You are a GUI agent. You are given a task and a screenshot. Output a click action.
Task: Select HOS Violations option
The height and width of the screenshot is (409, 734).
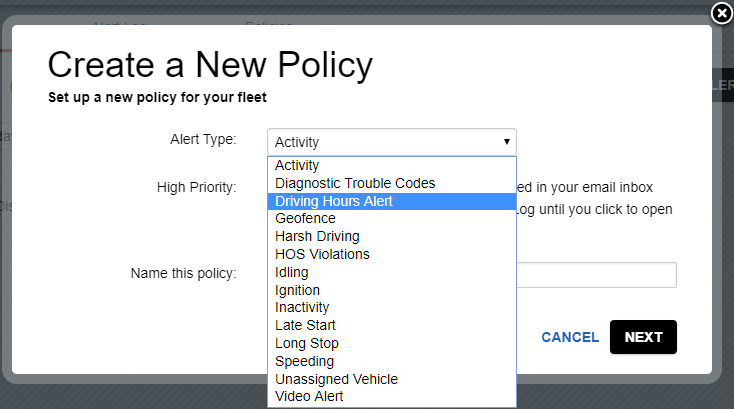(x=392, y=254)
